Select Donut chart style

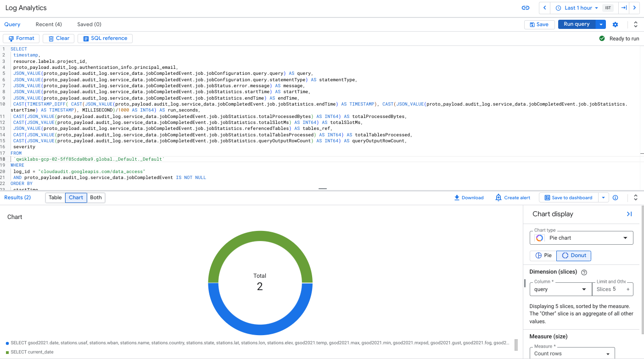[x=574, y=255]
